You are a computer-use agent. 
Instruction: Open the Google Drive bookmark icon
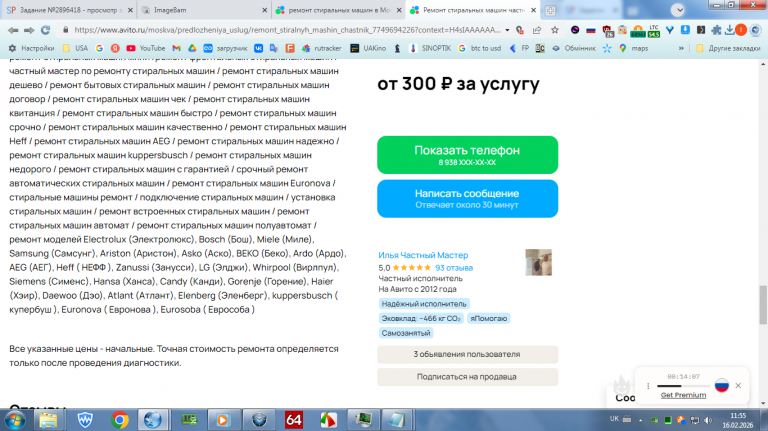tap(192, 48)
